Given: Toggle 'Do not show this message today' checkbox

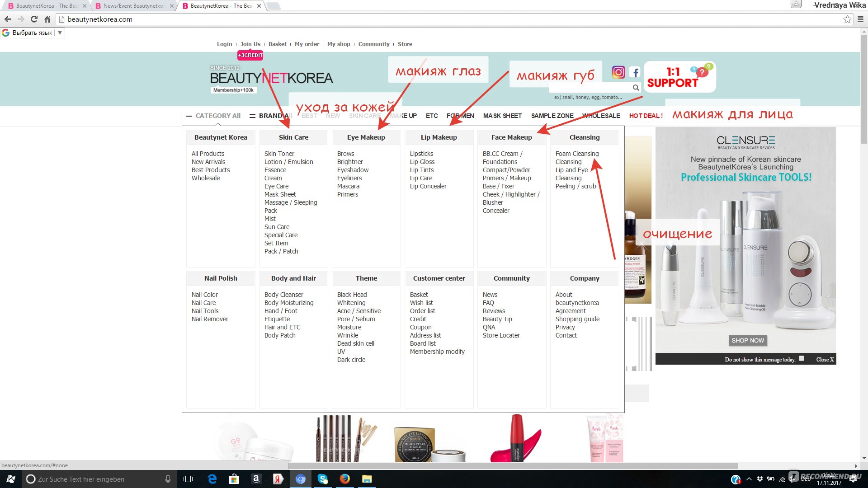Looking at the screenshot, I should tap(803, 359).
